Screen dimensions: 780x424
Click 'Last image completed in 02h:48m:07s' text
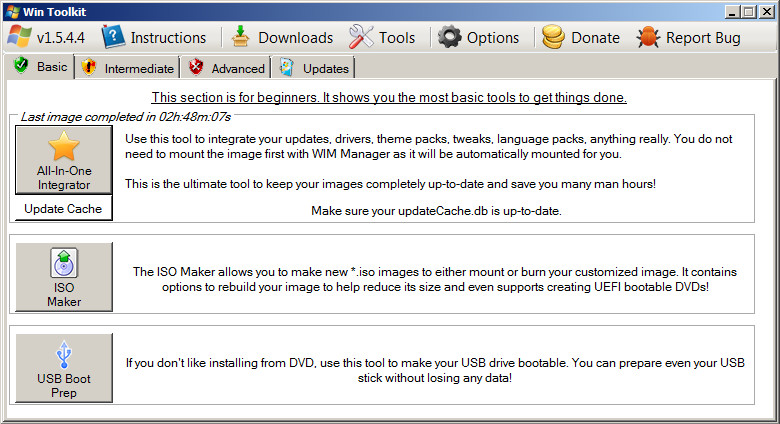(125, 117)
